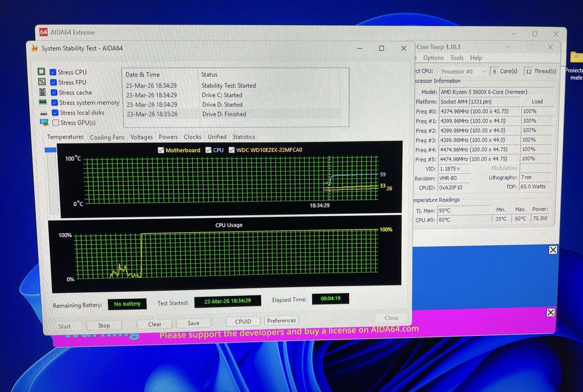Open Tools menu in Core Temp
The width and height of the screenshot is (583, 392).
tap(456, 58)
